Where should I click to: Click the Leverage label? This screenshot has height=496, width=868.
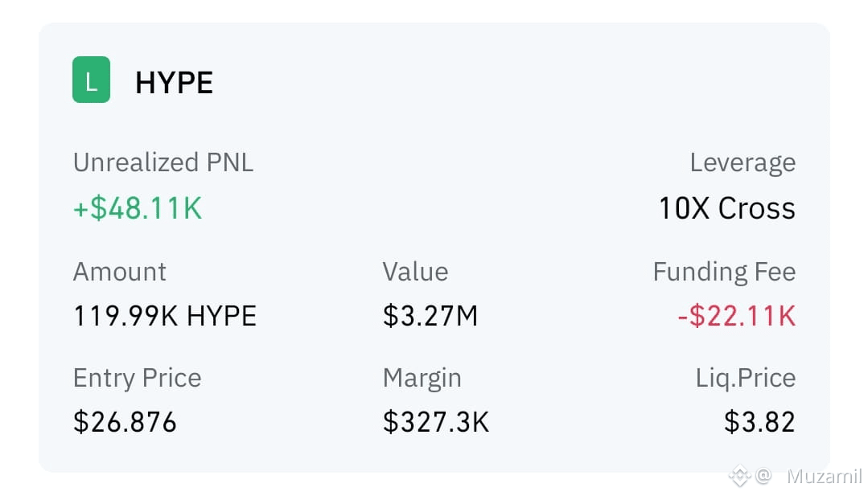click(x=743, y=163)
